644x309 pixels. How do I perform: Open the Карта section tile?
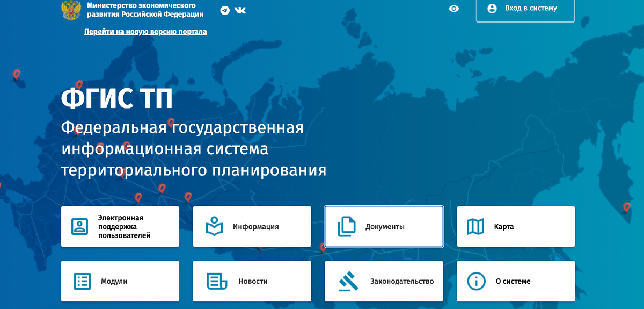[x=516, y=227]
